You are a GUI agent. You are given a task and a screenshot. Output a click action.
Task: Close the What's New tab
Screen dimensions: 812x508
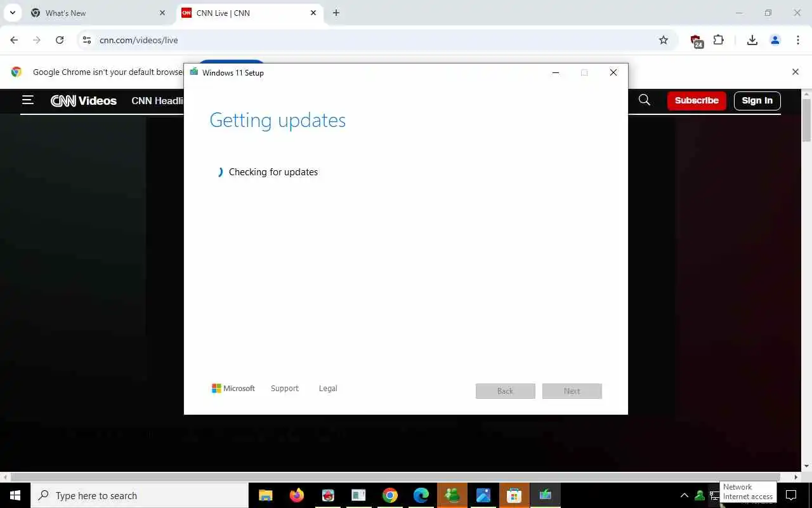pos(162,13)
